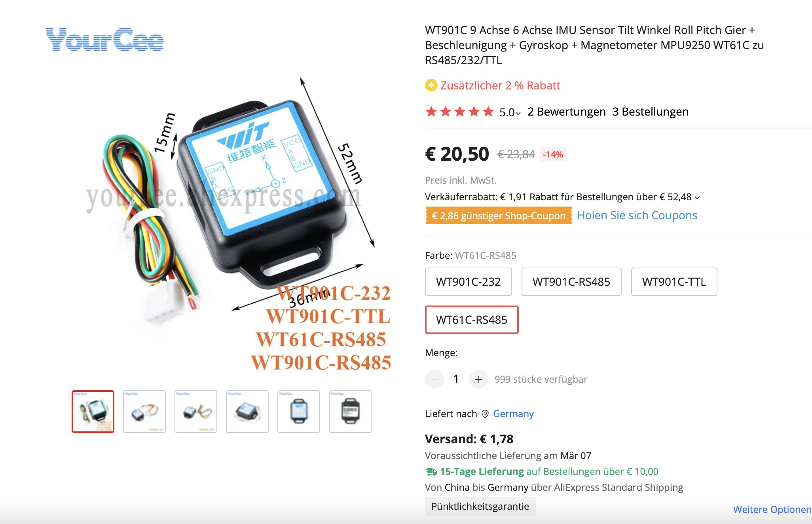Screen dimensions: 812x524
Task: Choose the WT901C-TTL variant
Action: 674,282
